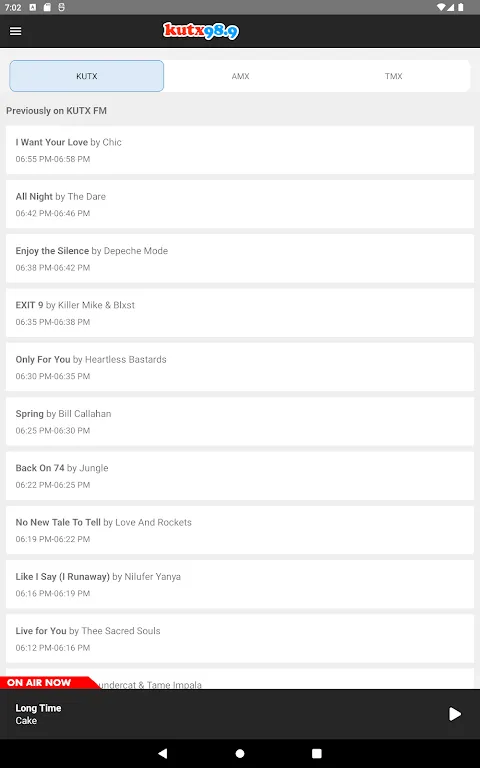Open recent apps with the square button
Image resolution: width=480 pixels, height=768 pixels.
pyautogui.click(x=317, y=753)
